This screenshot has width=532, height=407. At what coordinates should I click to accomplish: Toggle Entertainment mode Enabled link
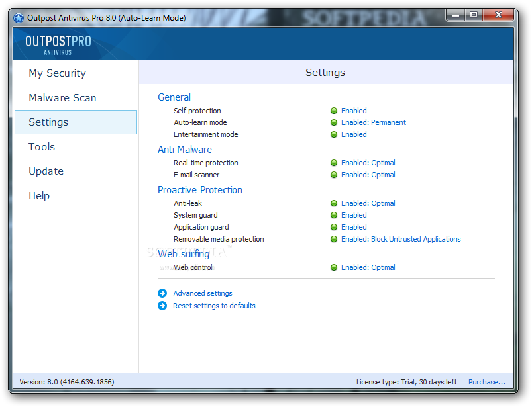[354, 134]
